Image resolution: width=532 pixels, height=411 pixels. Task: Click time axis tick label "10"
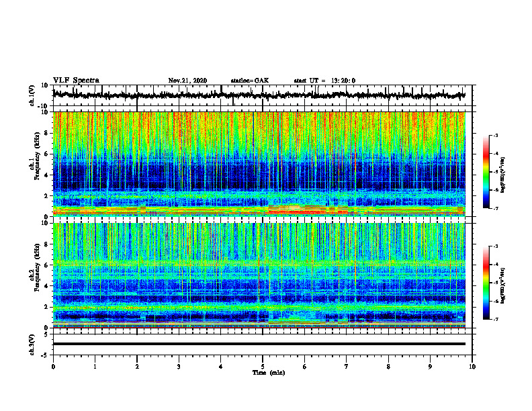coord(472,367)
